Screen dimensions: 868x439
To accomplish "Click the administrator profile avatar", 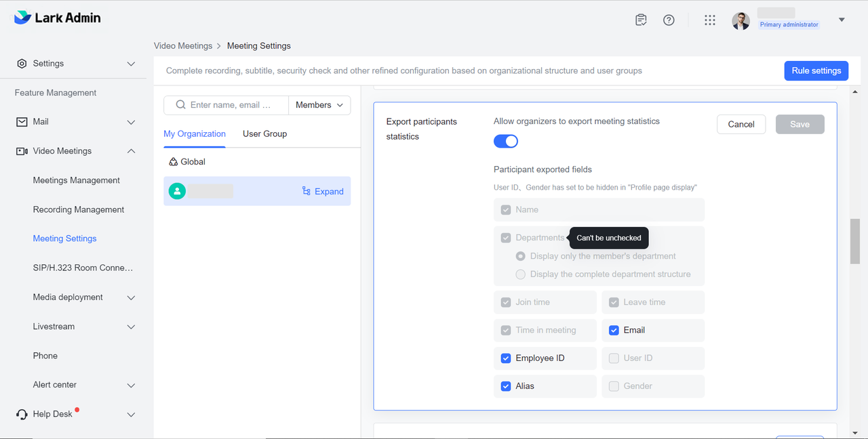I will [741, 20].
